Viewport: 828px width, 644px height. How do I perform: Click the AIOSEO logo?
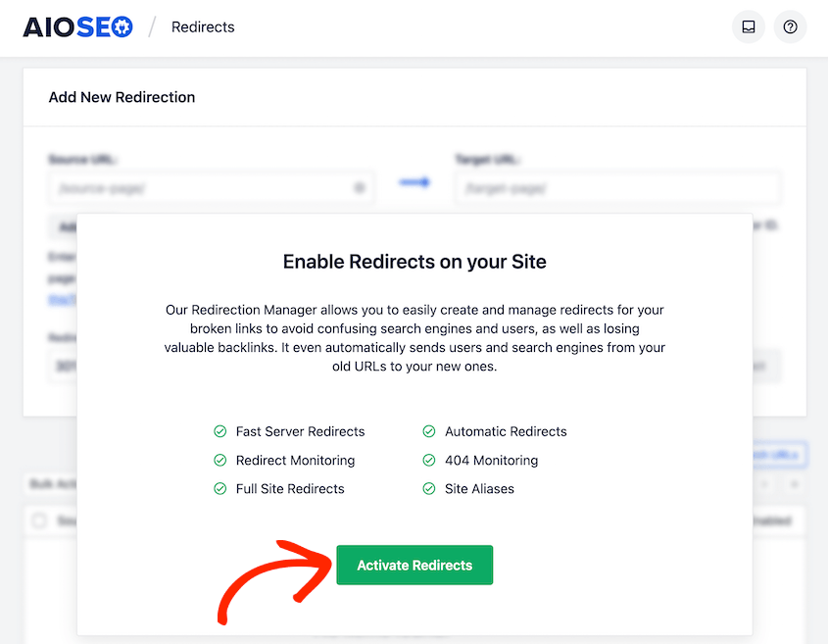77,26
